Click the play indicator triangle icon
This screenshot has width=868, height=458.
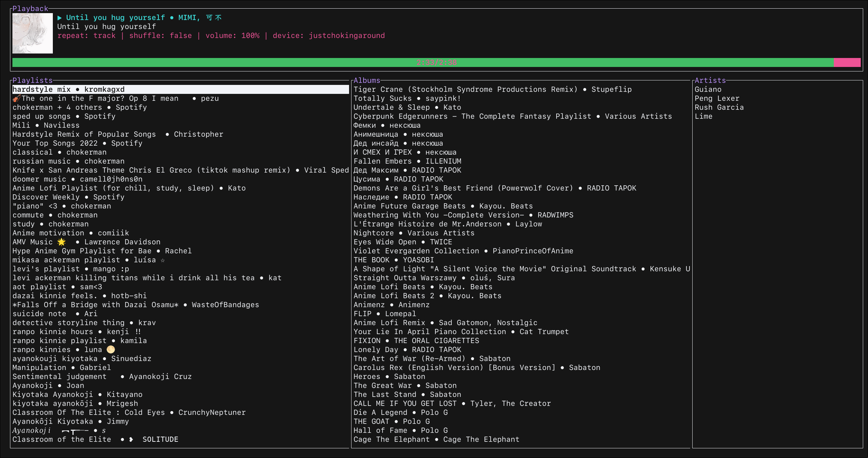click(x=59, y=18)
